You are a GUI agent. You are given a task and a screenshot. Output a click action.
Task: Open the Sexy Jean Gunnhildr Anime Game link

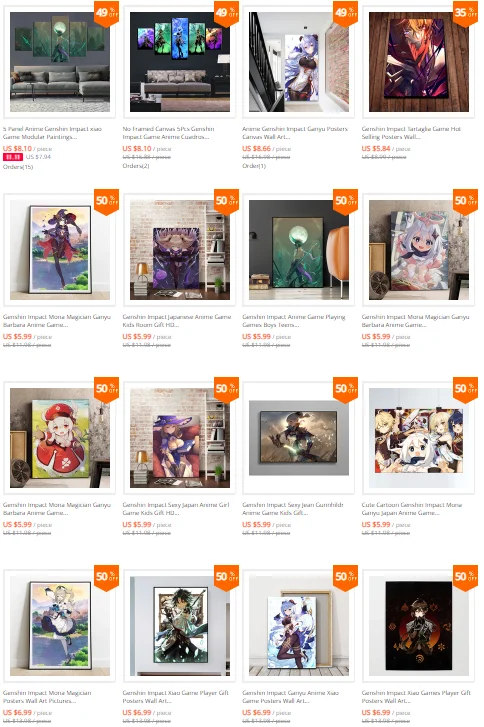[x=293, y=509]
